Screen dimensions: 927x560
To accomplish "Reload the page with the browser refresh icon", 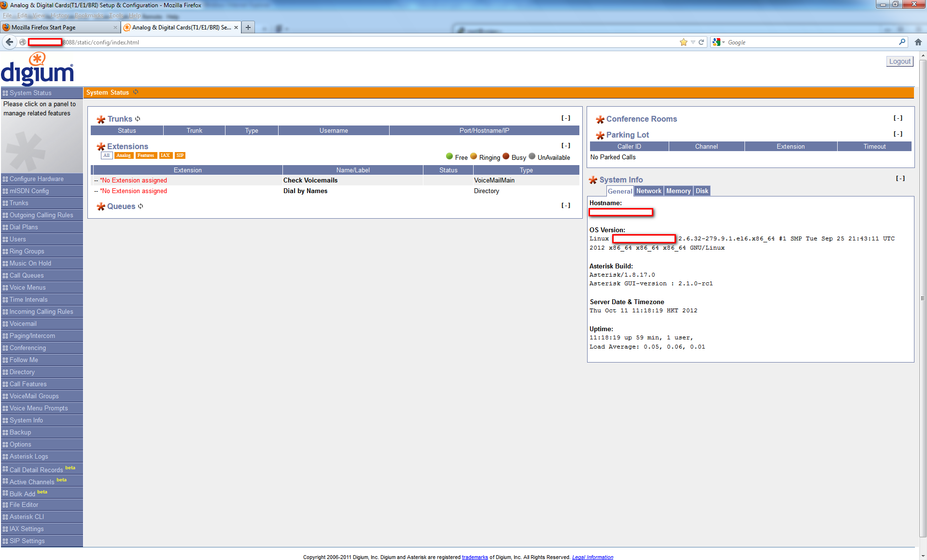I will (x=701, y=42).
